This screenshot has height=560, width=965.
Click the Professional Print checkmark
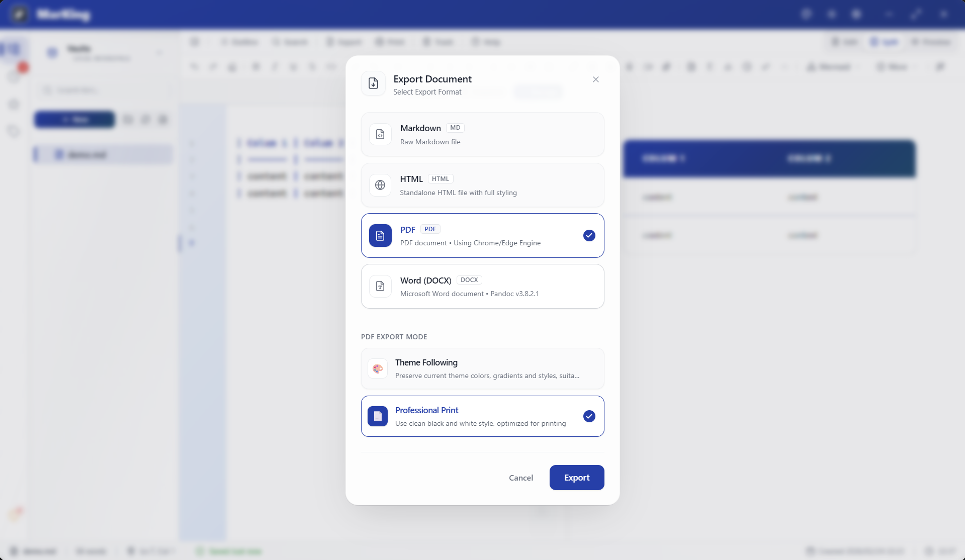coord(589,417)
